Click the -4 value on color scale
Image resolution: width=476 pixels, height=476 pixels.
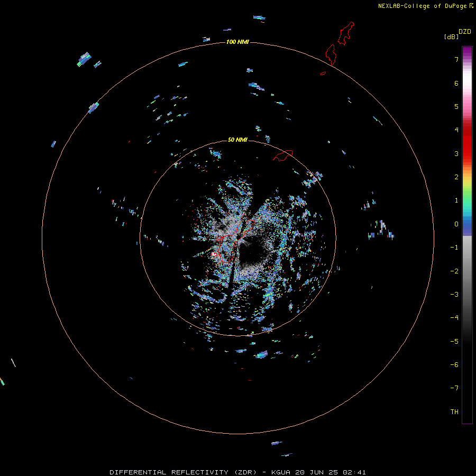tap(454, 318)
